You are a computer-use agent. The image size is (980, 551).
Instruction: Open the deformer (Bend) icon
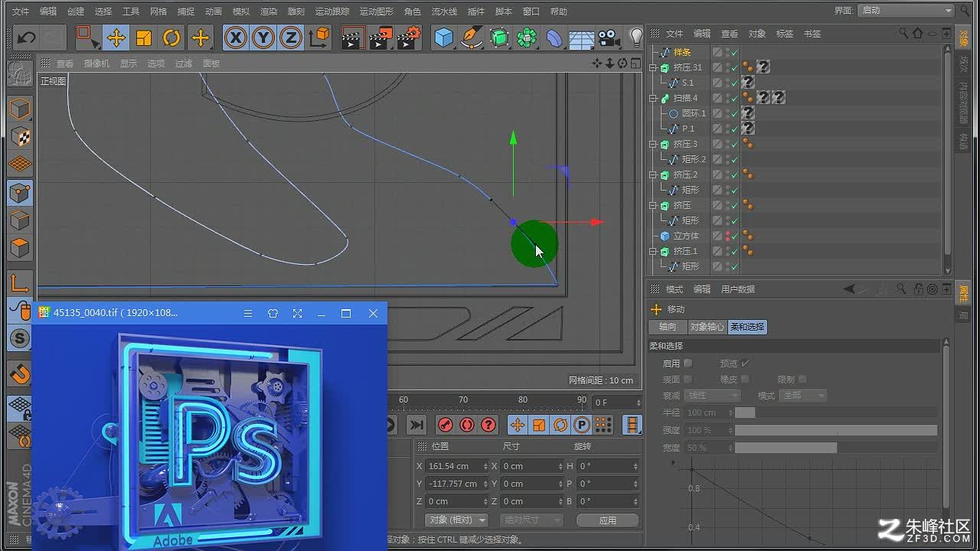[x=554, y=37]
